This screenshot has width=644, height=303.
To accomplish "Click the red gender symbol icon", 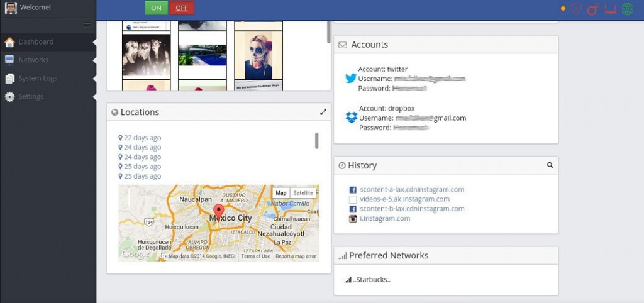I will click(592, 9).
